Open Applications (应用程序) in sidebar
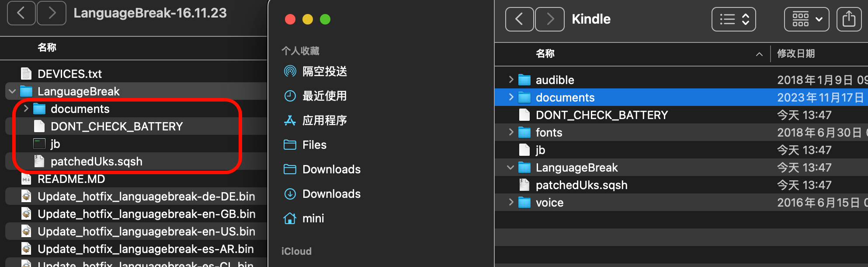Screen dimensions: 868x267 coord(324,120)
